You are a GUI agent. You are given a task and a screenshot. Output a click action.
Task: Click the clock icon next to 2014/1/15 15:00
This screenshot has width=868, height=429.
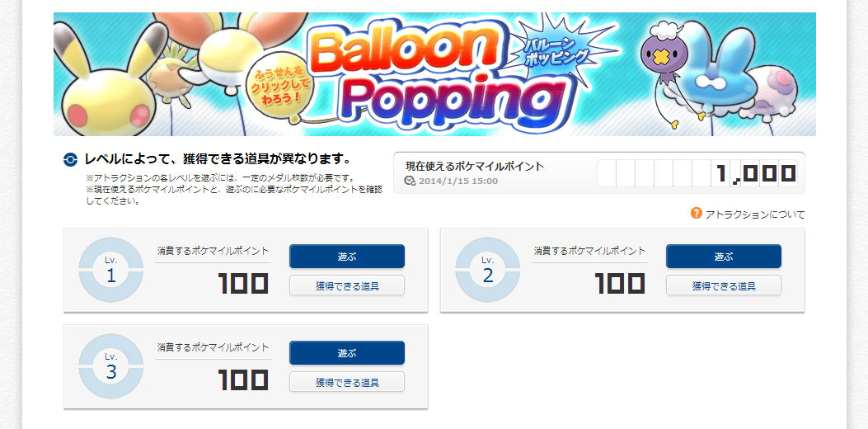pos(411,181)
